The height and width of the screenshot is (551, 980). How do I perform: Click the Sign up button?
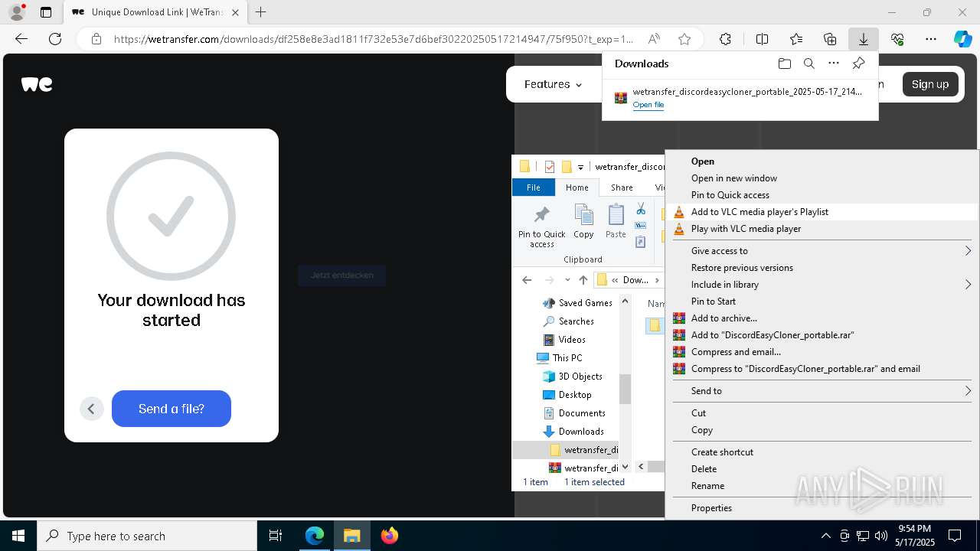coord(930,84)
